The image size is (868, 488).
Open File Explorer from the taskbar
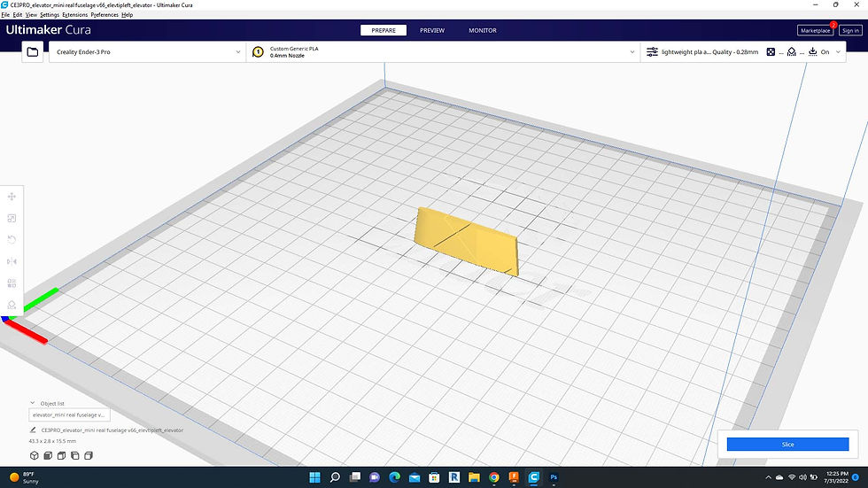click(474, 477)
